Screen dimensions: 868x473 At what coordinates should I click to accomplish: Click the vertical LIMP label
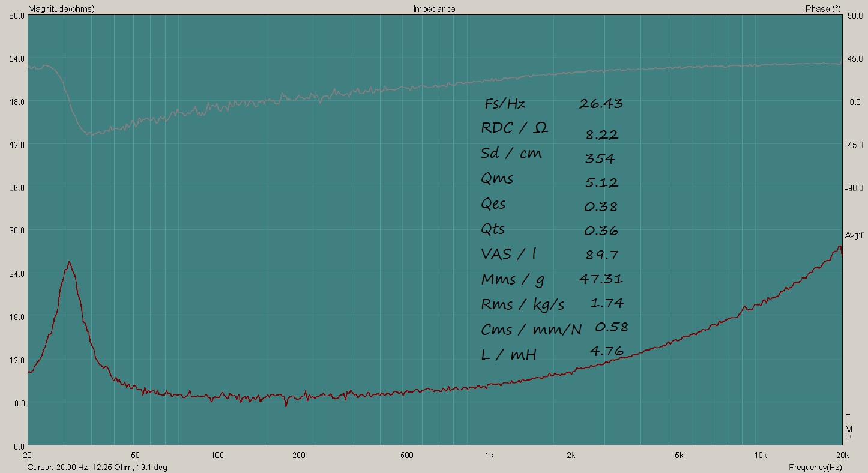click(x=848, y=424)
